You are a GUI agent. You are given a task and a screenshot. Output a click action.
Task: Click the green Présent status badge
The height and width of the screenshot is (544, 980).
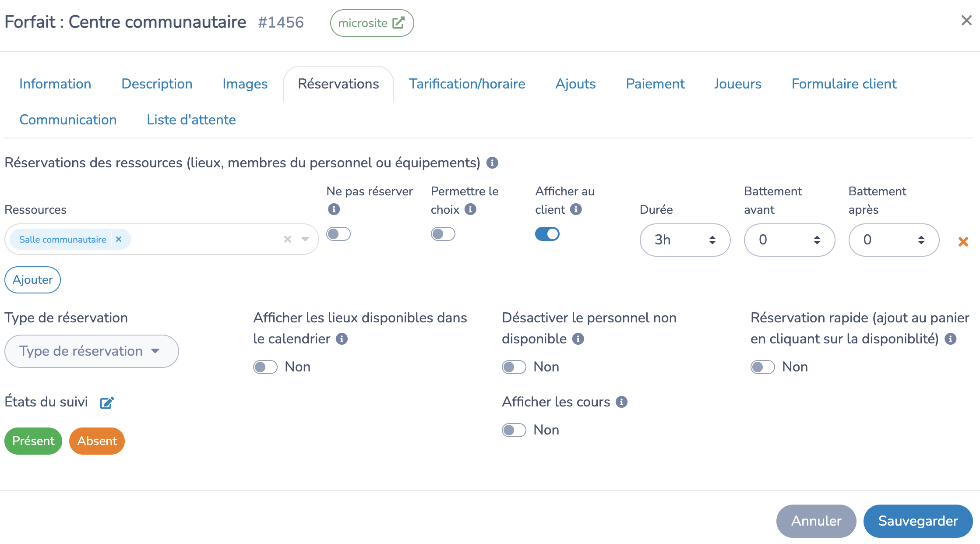33,441
